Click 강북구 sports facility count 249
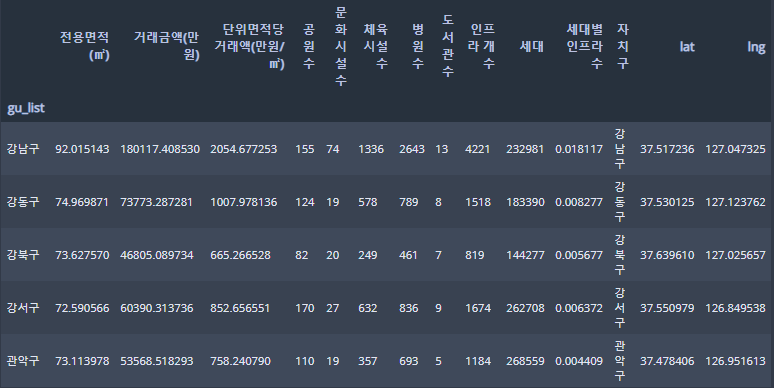The width and height of the screenshot is (774, 388). click(368, 255)
